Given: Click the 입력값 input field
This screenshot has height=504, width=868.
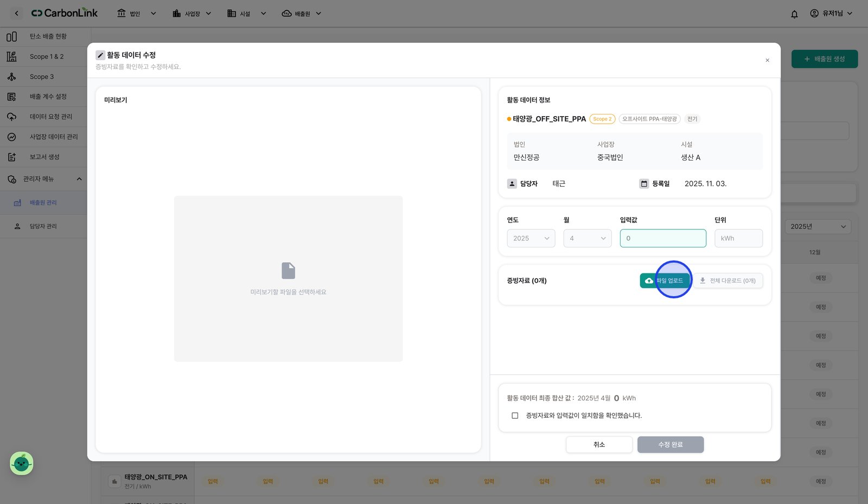Looking at the screenshot, I should (663, 238).
